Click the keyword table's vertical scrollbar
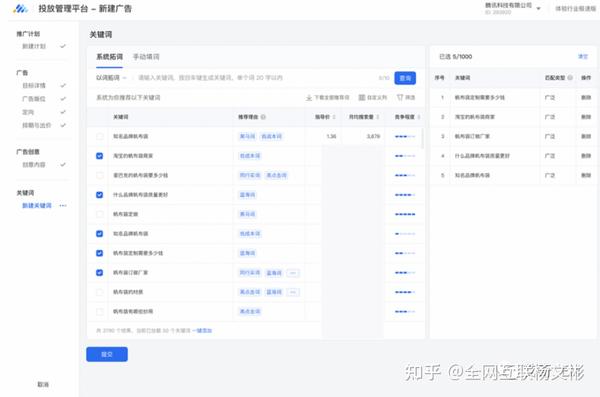This screenshot has width=600, height=397. pyautogui.click(x=422, y=138)
